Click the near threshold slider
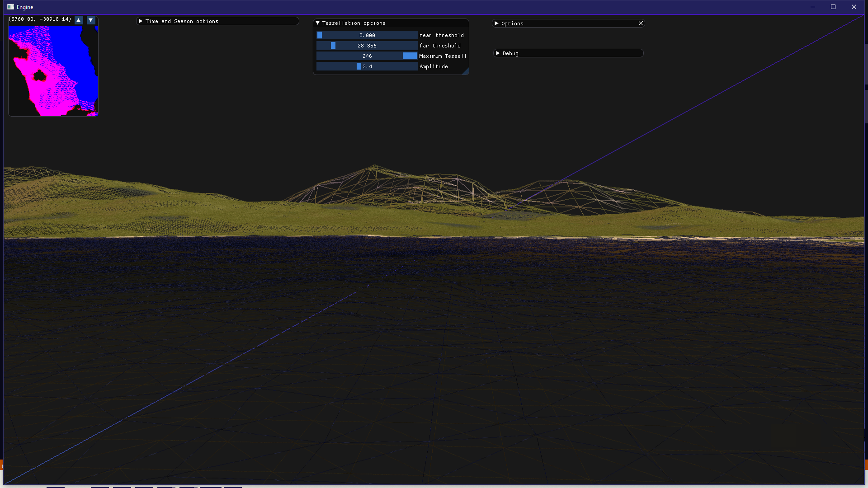The image size is (868, 488). tap(367, 35)
